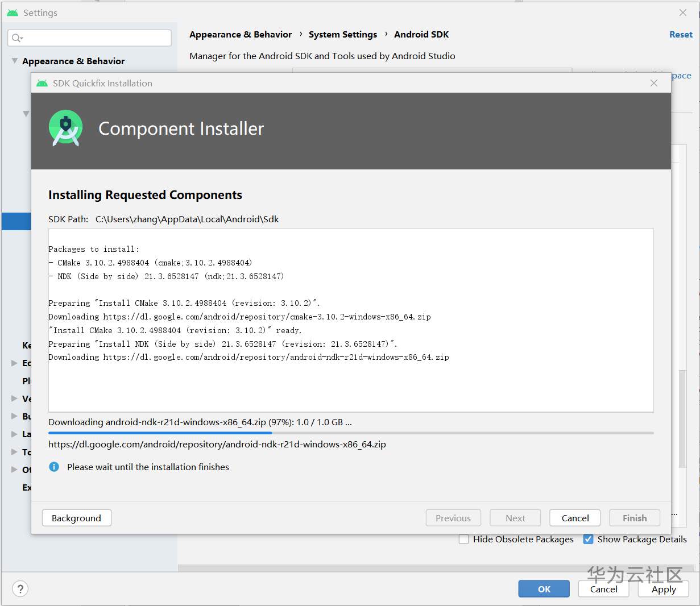Viewport: 700px width, 606px height.
Task: Click the search magnifier icon in Settings
Action: pos(16,38)
